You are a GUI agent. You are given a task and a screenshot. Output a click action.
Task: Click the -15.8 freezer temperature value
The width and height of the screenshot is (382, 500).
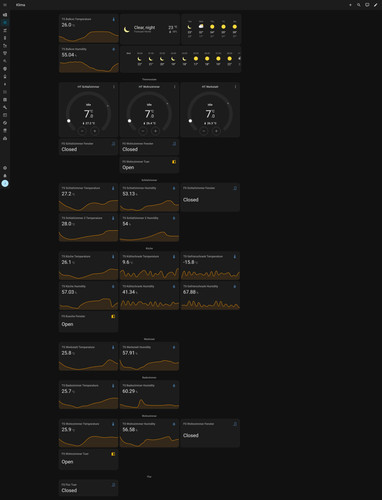189,262
